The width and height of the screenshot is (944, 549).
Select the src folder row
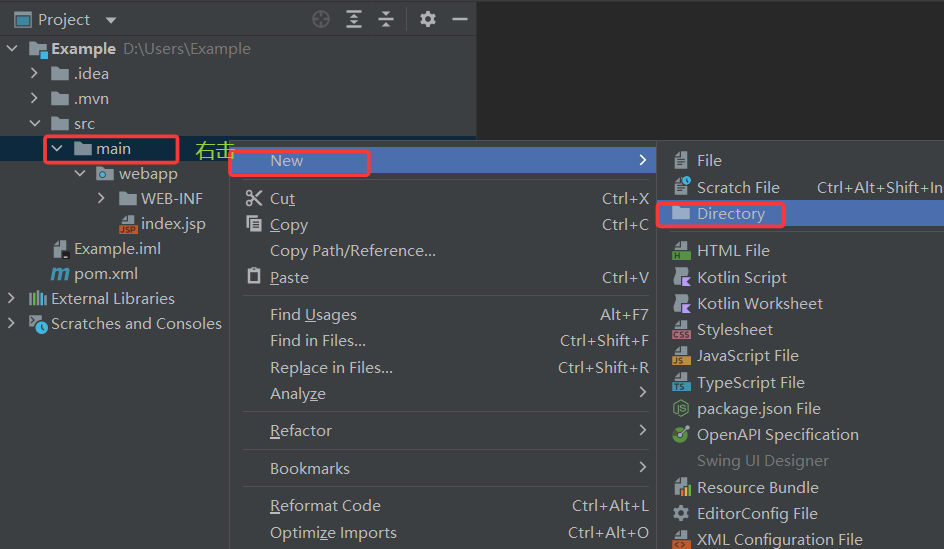tap(238, 123)
